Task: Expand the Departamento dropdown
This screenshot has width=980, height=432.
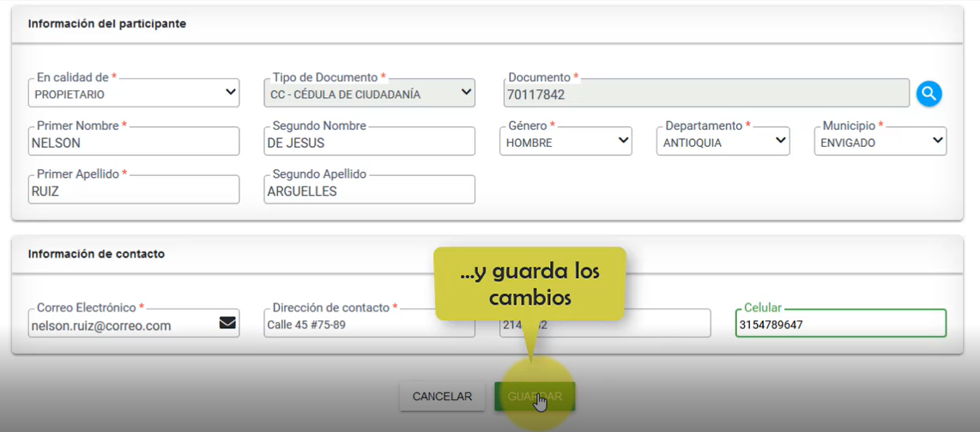Action: pyautogui.click(x=723, y=142)
